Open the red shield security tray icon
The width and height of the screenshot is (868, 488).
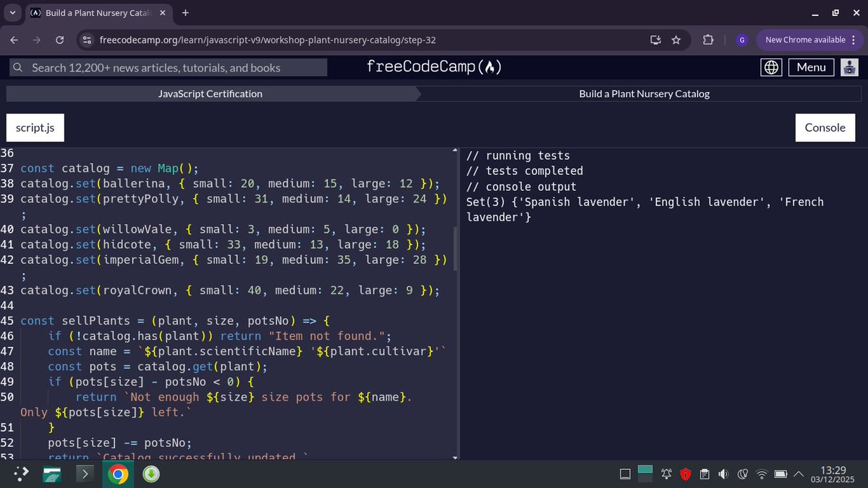[685, 474]
